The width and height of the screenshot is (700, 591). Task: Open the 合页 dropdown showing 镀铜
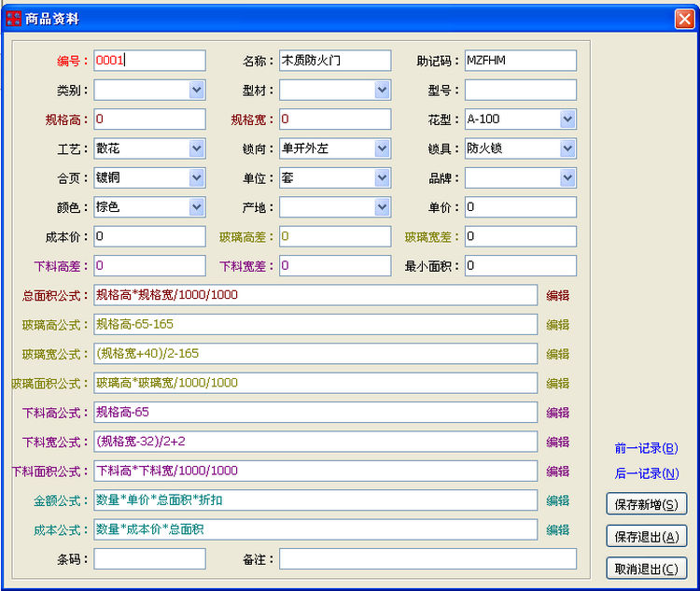pos(197,177)
